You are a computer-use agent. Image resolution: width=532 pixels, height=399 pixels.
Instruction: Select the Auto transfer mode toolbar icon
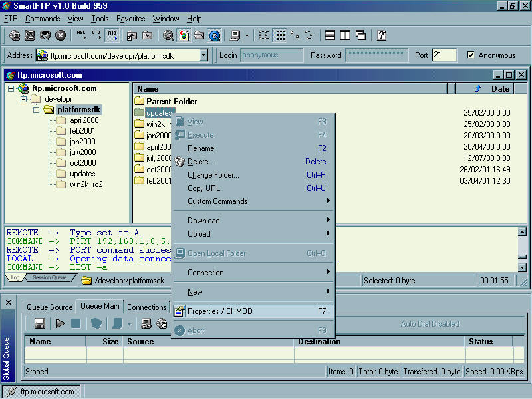pos(112,35)
